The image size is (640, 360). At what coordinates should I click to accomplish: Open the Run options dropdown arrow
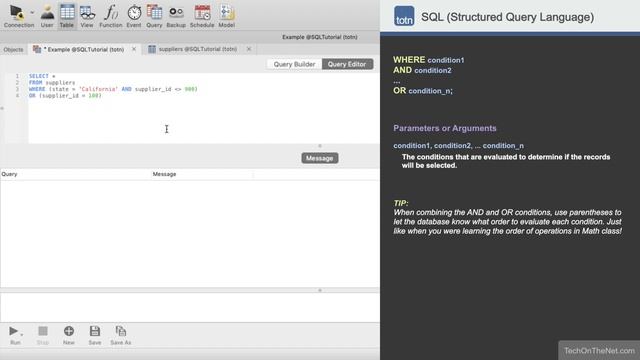[22, 334]
